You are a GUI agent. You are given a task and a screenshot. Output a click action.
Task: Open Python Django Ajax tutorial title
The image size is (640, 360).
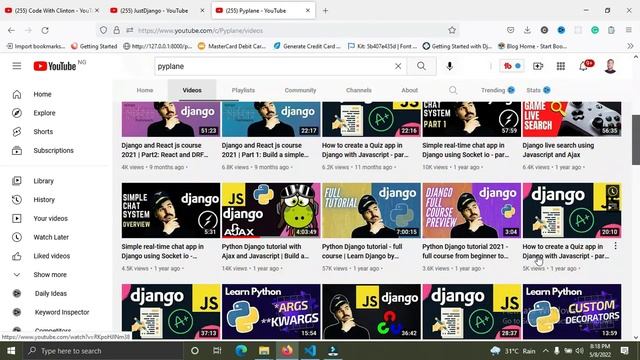pos(265,251)
